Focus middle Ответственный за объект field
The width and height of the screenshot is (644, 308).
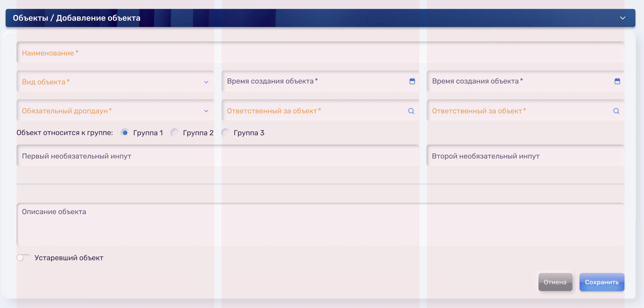(x=320, y=110)
